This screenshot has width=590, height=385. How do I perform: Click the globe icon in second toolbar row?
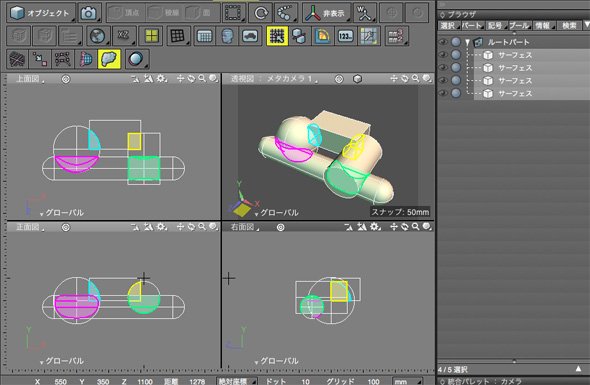(x=98, y=36)
